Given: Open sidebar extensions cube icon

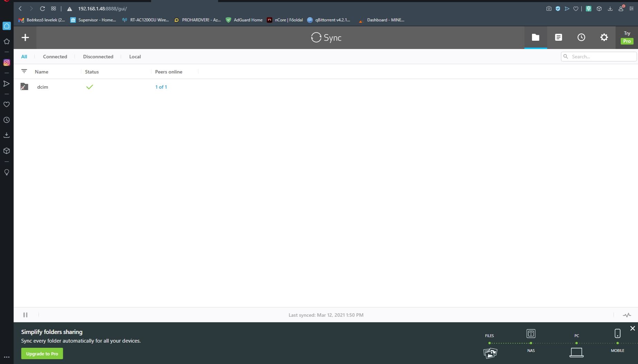Looking at the screenshot, I should click(7, 151).
